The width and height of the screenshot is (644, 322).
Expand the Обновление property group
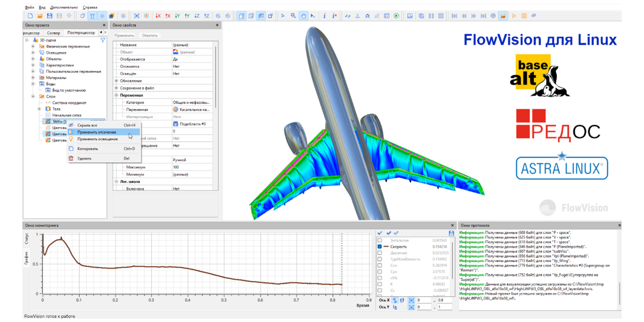116,81
